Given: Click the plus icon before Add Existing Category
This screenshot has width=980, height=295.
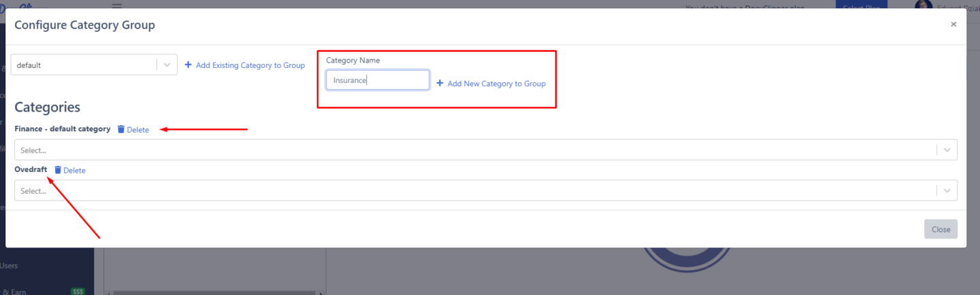Looking at the screenshot, I should [189, 65].
